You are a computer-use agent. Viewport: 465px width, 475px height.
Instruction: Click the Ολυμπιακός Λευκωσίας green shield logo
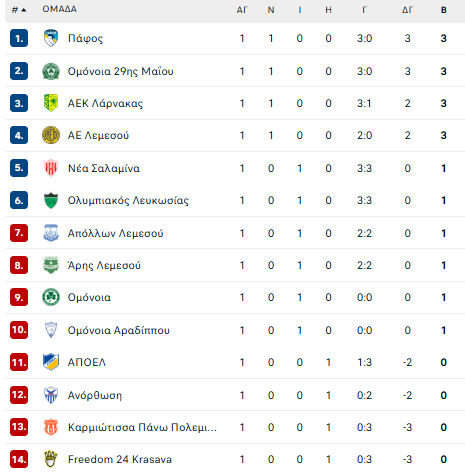coord(51,200)
